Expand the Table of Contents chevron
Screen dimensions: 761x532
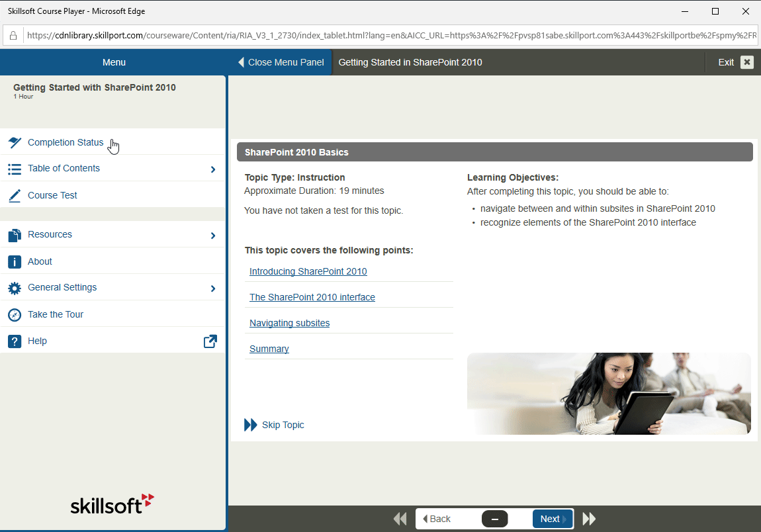[212, 169]
